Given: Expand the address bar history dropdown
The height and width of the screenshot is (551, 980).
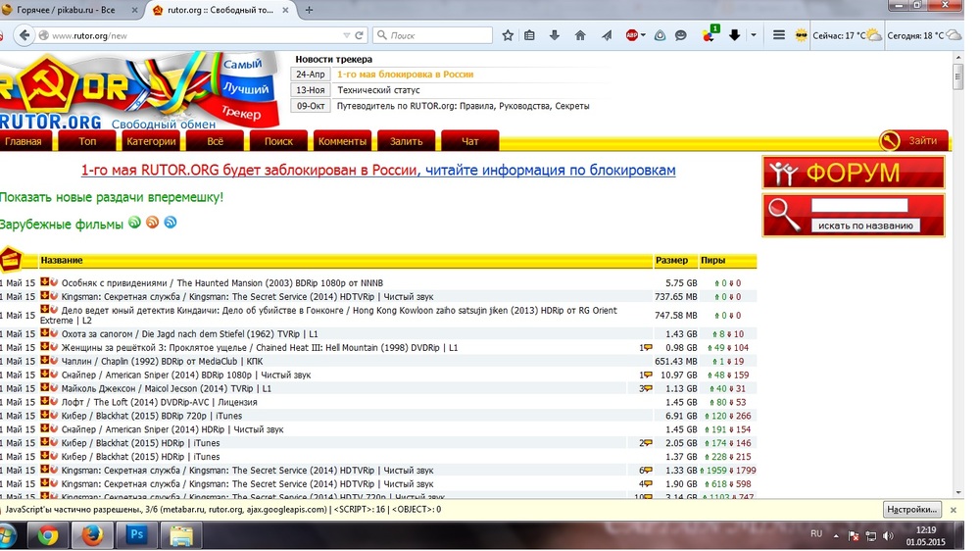Looking at the screenshot, I should point(347,35).
